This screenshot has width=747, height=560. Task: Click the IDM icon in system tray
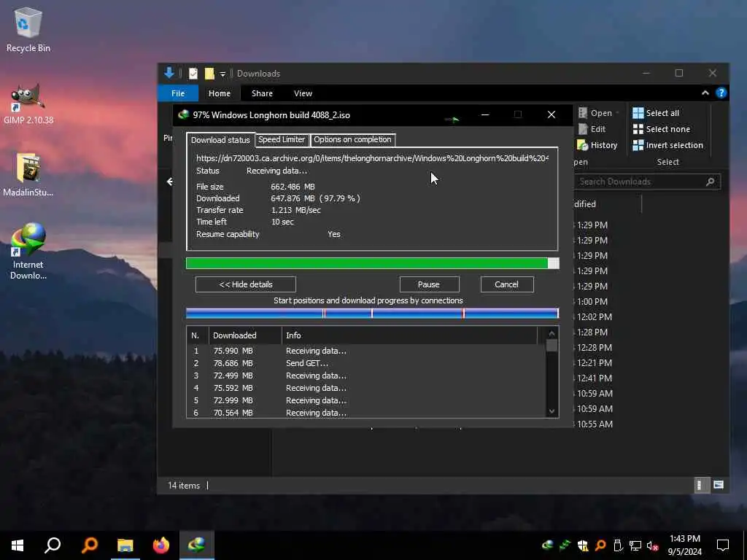click(548, 545)
